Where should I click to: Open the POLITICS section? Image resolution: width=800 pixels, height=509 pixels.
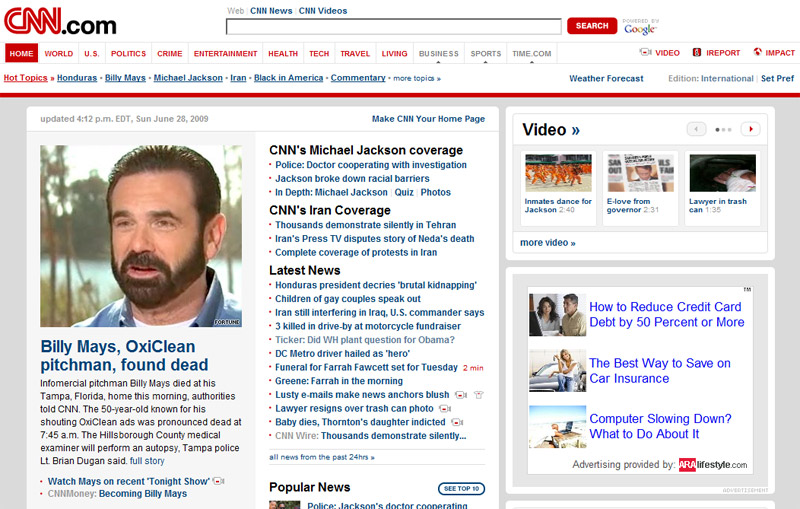(129, 54)
